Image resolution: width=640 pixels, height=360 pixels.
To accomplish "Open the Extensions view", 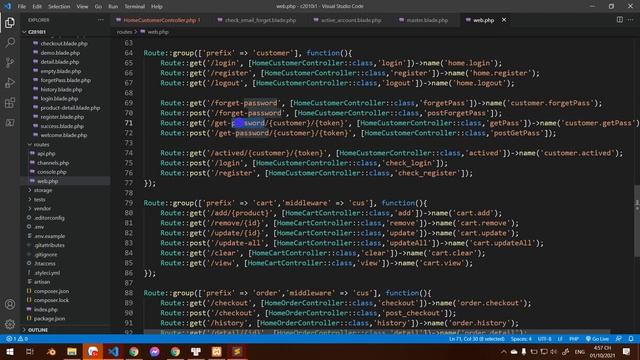I will (x=10, y=102).
